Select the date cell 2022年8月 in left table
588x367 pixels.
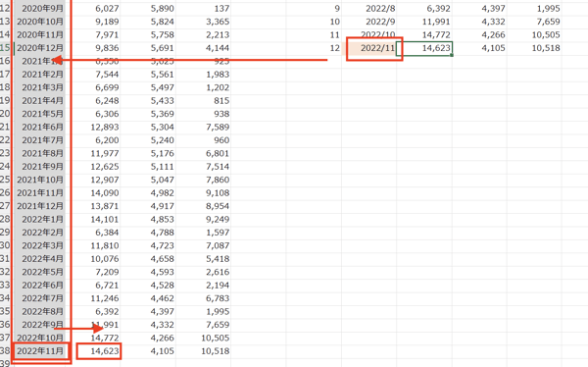40,311
